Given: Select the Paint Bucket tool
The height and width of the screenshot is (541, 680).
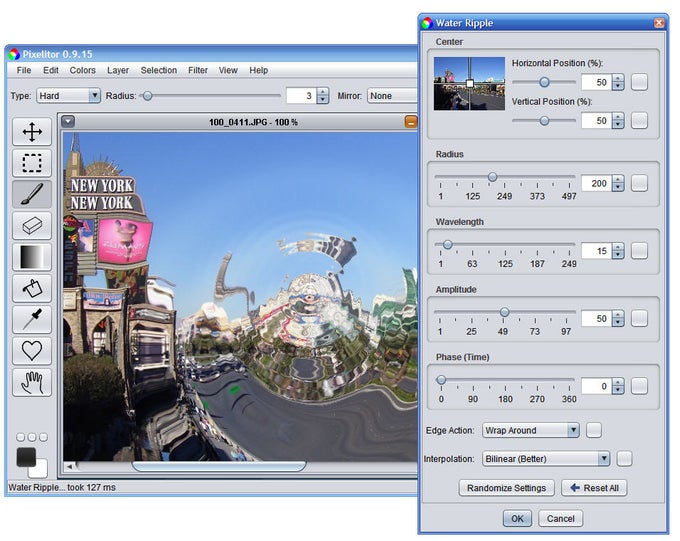Looking at the screenshot, I should point(32,288).
